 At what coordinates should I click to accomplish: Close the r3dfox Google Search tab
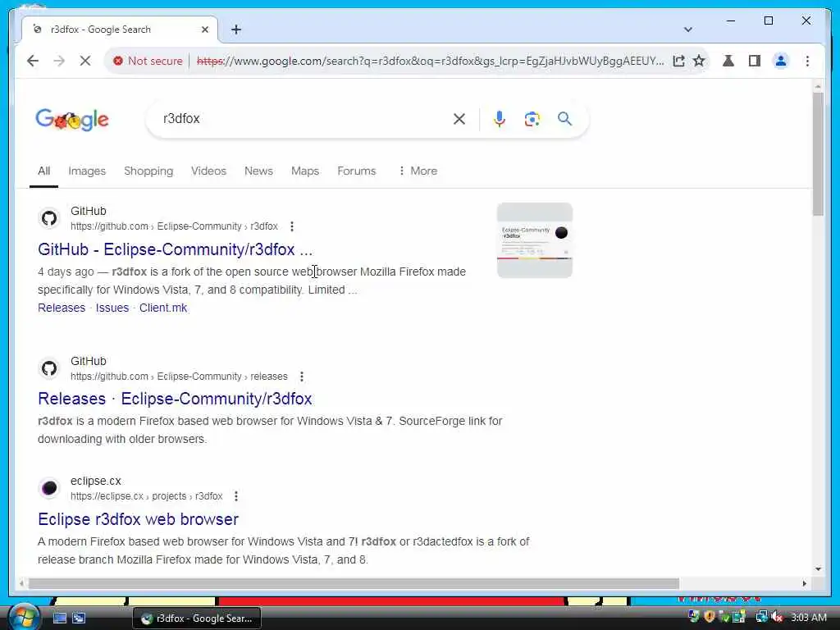204,30
